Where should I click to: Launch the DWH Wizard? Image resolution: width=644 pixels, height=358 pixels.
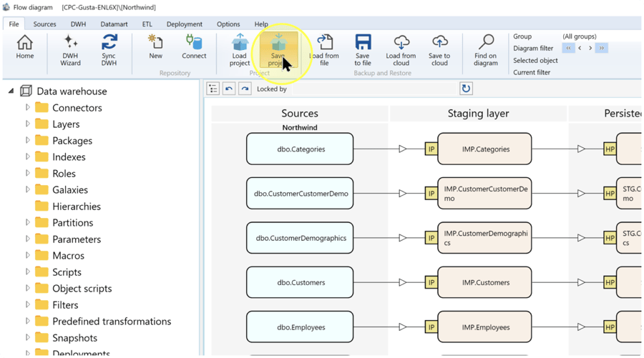(x=70, y=50)
